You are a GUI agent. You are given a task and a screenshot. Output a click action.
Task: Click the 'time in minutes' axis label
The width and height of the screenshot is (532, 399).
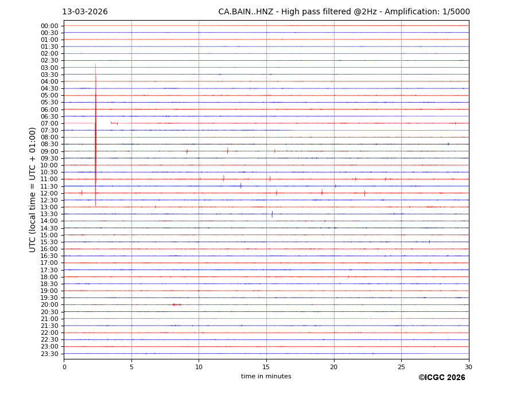(266, 377)
